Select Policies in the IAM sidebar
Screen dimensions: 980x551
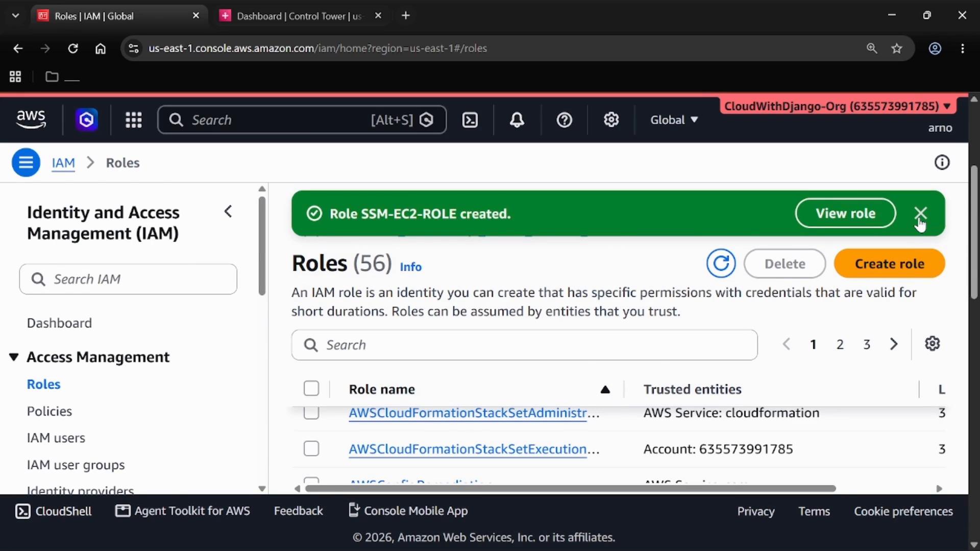pyautogui.click(x=50, y=411)
